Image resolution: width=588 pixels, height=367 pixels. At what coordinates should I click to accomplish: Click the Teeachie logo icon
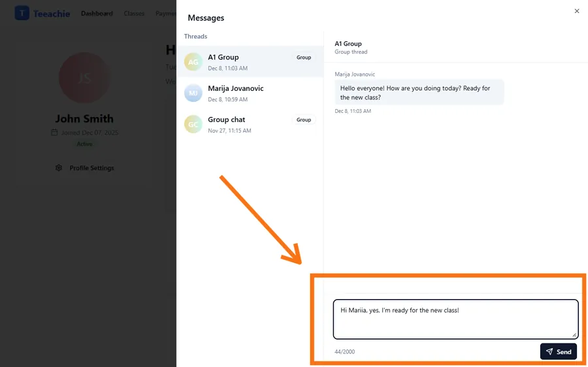[22, 13]
